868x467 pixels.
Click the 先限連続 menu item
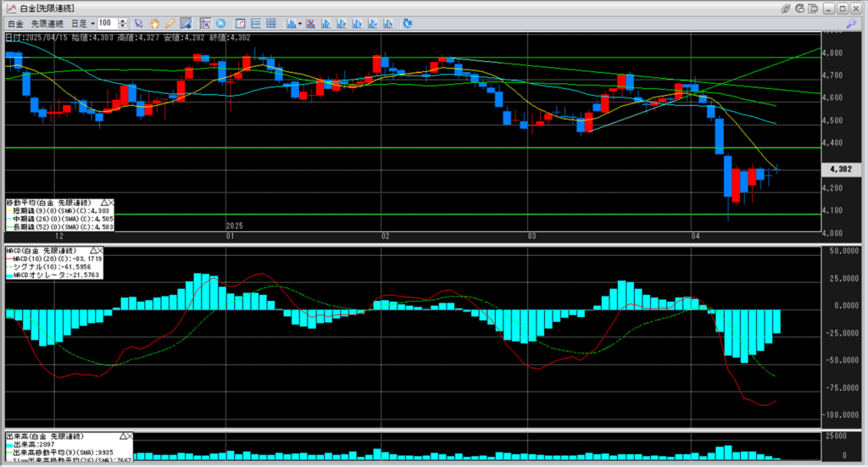tap(47, 23)
